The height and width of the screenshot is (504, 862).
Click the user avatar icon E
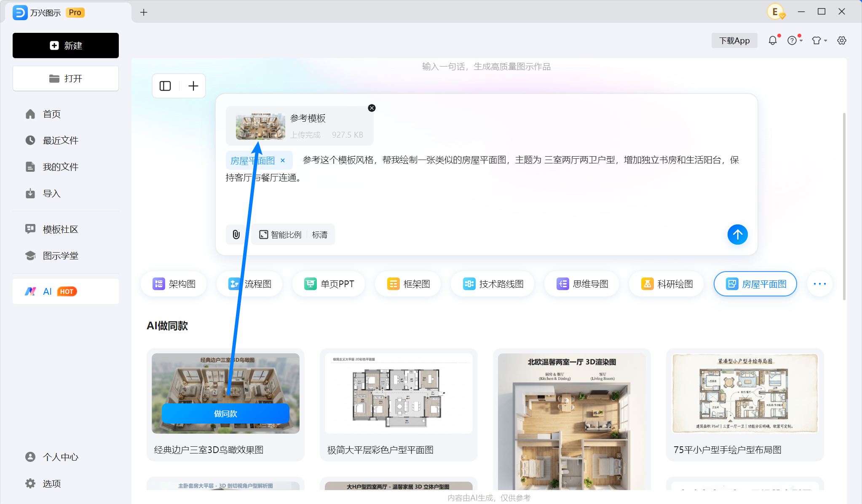point(775,12)
